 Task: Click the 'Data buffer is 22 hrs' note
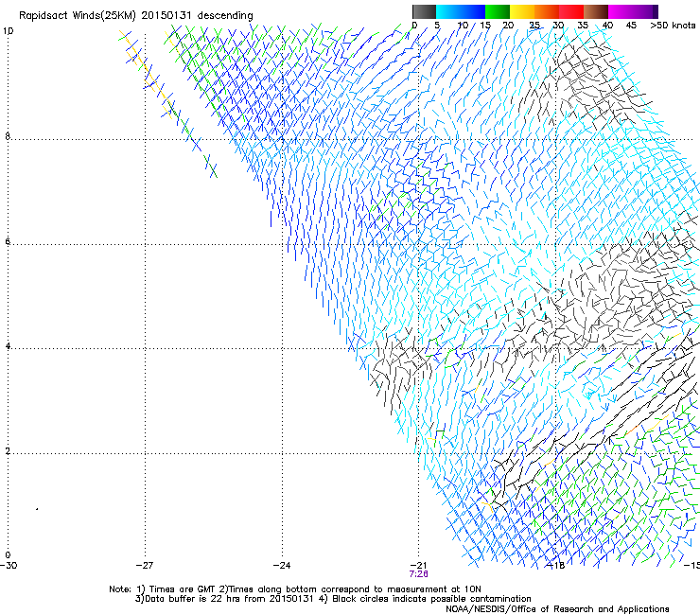coord(333,599)
